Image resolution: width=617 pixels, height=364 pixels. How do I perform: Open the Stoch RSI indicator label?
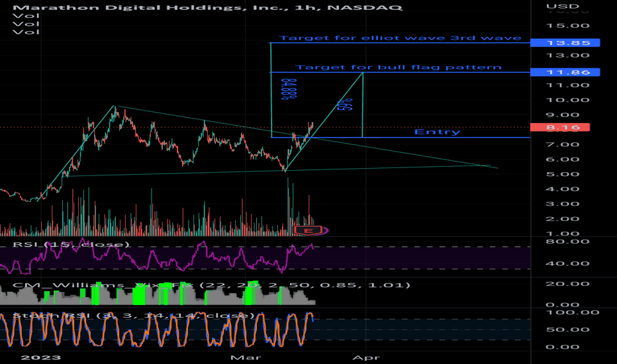(x=134, y=316)
